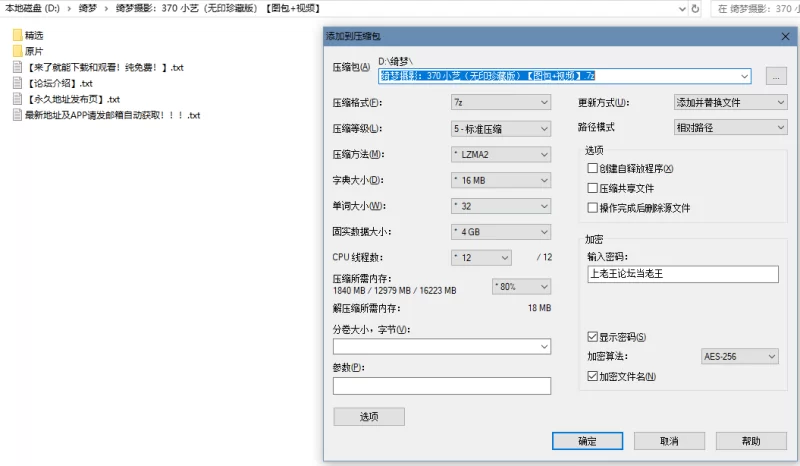Open the 加密算法 AES-256 dropdown

click(x=740, y=356)
